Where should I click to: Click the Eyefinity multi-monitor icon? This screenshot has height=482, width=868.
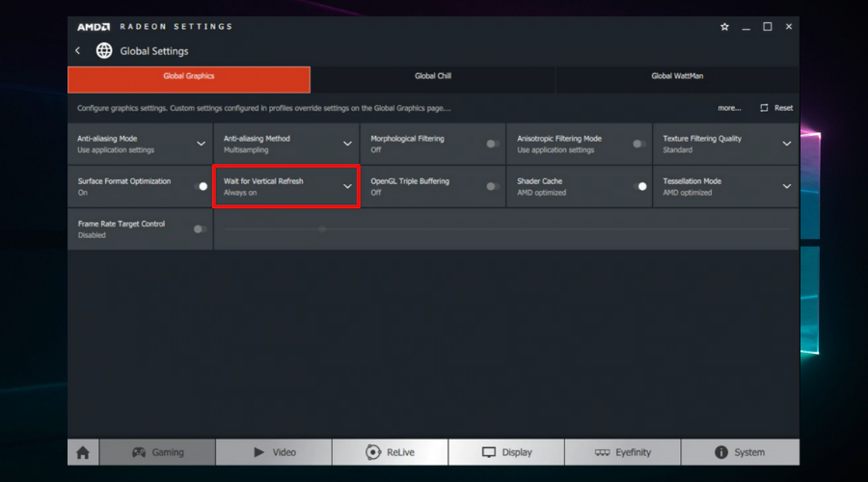coord(602,452)
